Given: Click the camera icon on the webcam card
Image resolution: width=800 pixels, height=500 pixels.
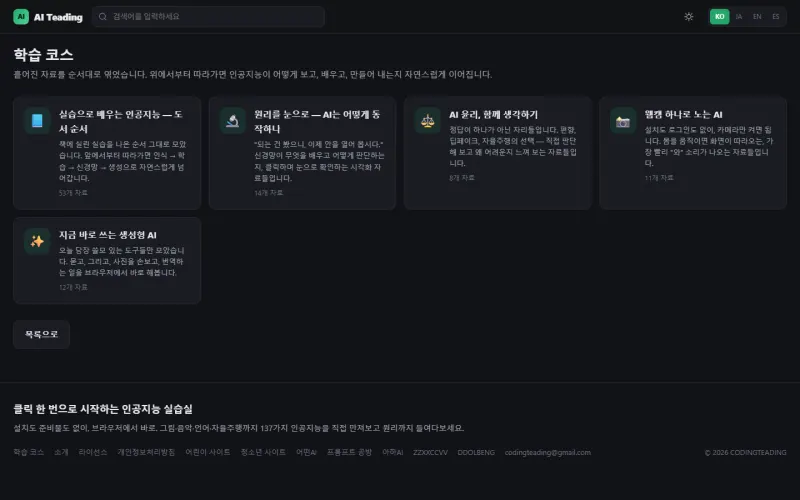Looking at the screenshot, I should point(623,120).
